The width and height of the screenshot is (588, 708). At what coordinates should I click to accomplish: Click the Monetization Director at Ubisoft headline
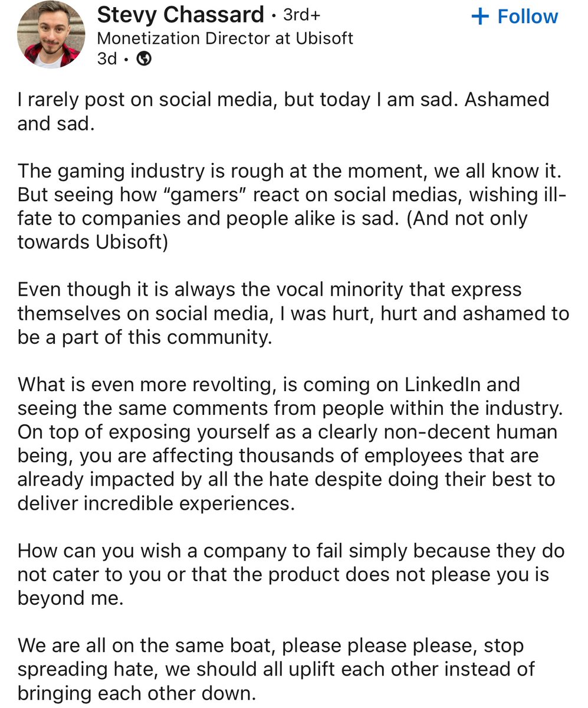point(225,38)
